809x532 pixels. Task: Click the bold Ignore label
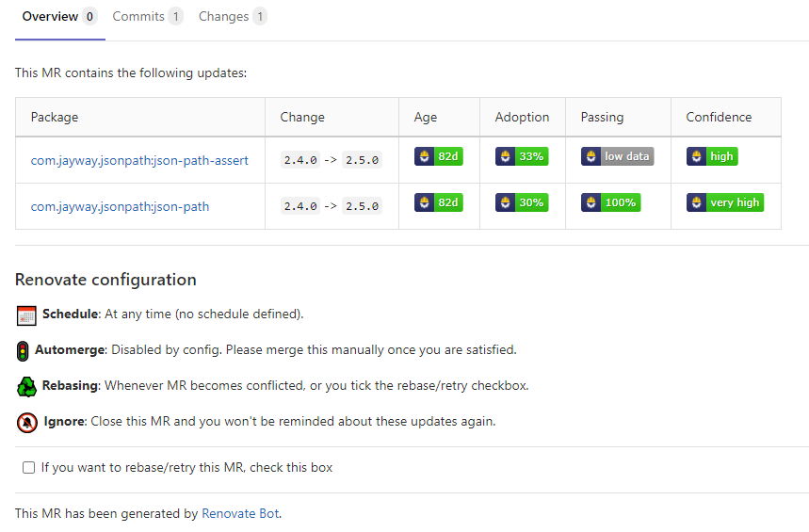tap(64, 421)
